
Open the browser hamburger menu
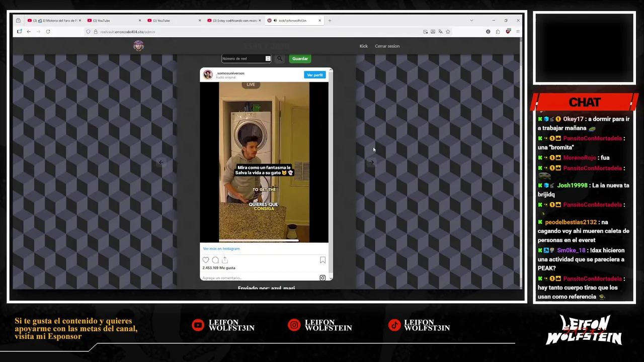pyautogui.click(x=518, y=32)
